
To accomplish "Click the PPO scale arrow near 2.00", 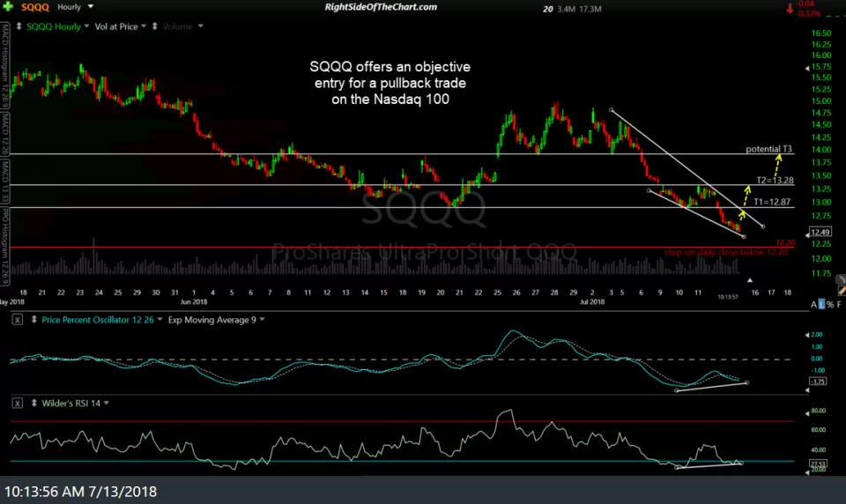I will click(807, 335).
